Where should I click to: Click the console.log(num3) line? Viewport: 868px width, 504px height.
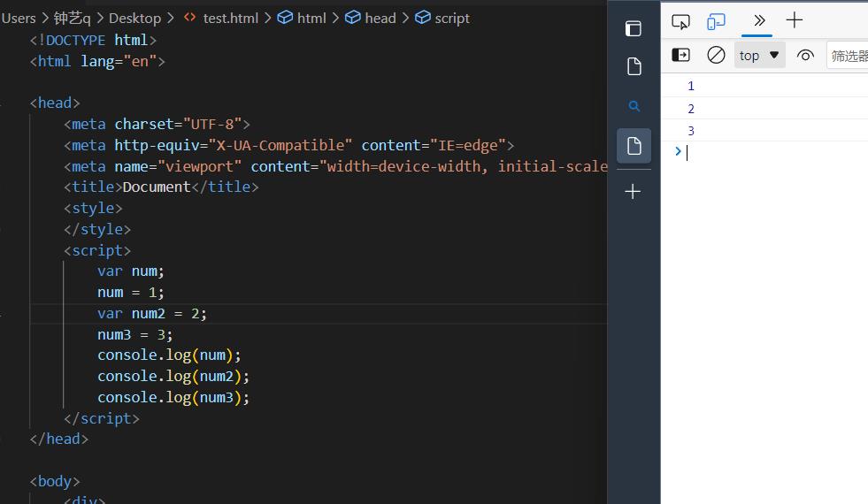[173, 397]
